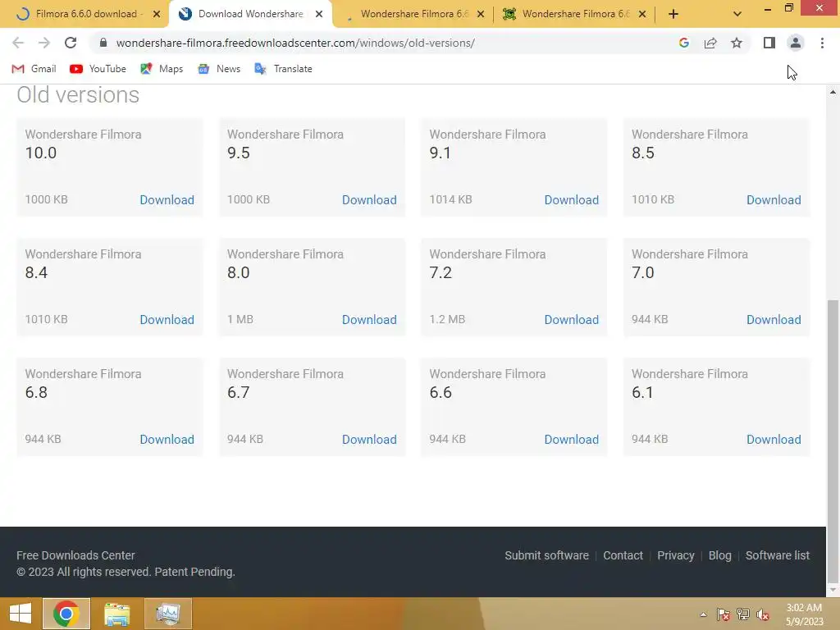This screenshot has height=630, width=840.
Task: Bookmark this page with the star
Action: click(x=737, y=43)
